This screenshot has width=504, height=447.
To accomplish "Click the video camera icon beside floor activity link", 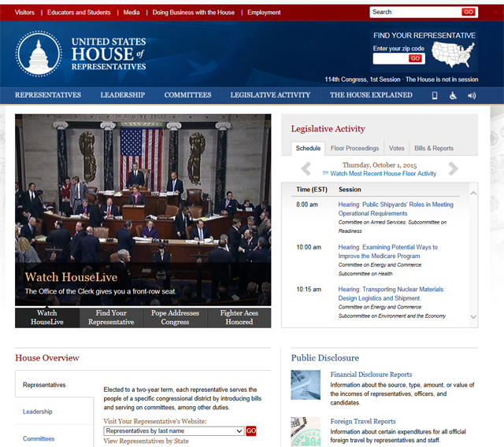I will tap(325, 173).
